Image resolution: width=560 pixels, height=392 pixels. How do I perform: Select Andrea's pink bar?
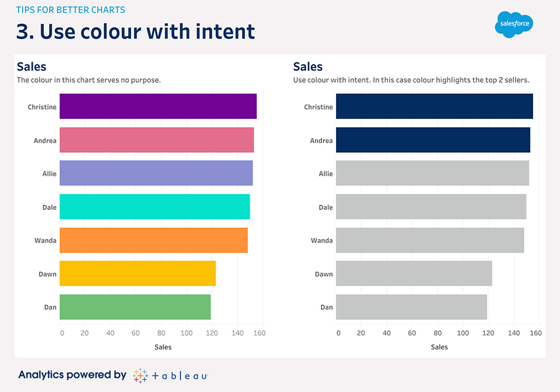(156, 140)
